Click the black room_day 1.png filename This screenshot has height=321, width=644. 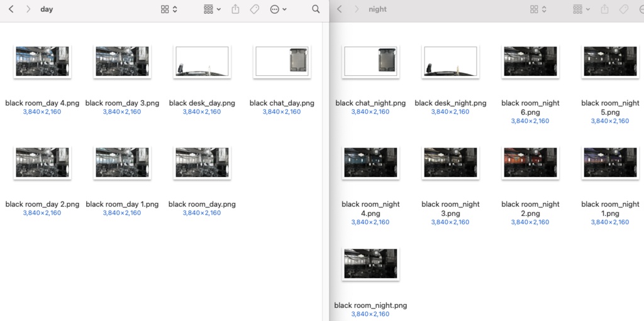122,204
